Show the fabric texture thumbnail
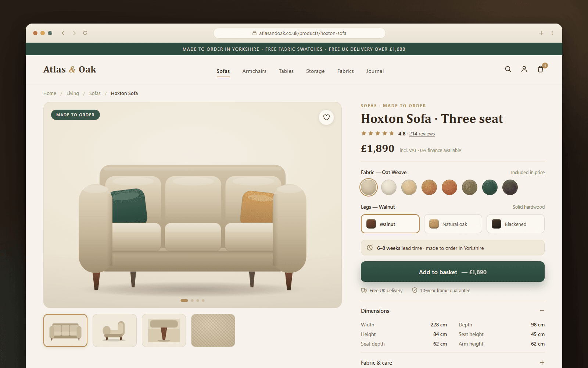The image size is (588, 368). point(213,330)
